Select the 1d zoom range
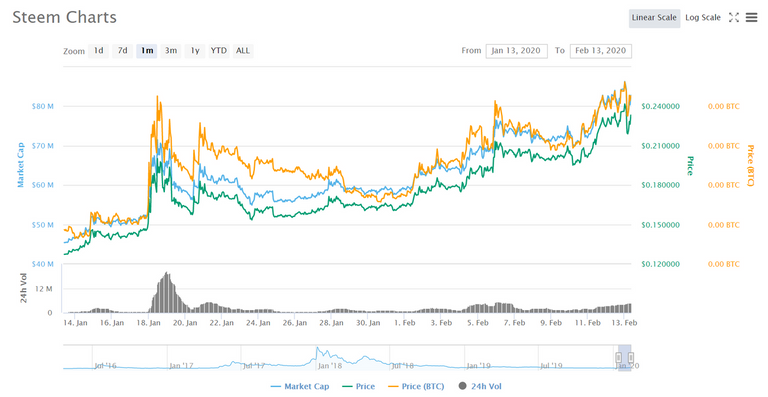Screen dimensions: 768x397 98,50
